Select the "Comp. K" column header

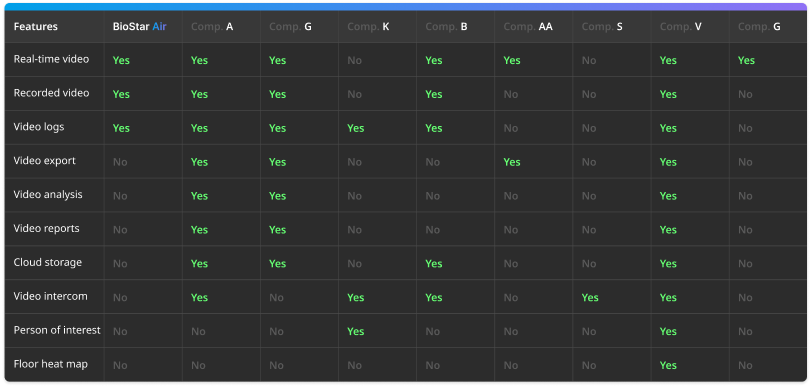tap(368, 26)
